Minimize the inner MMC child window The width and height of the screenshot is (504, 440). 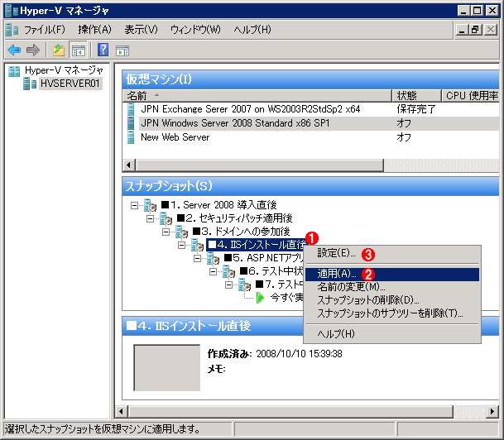click(462, 30)
